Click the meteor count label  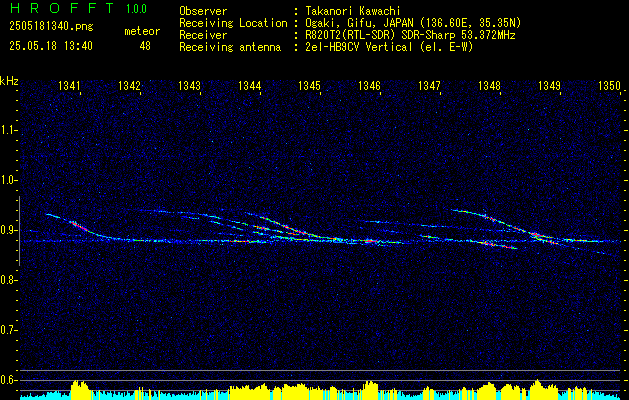coord(142,31)
